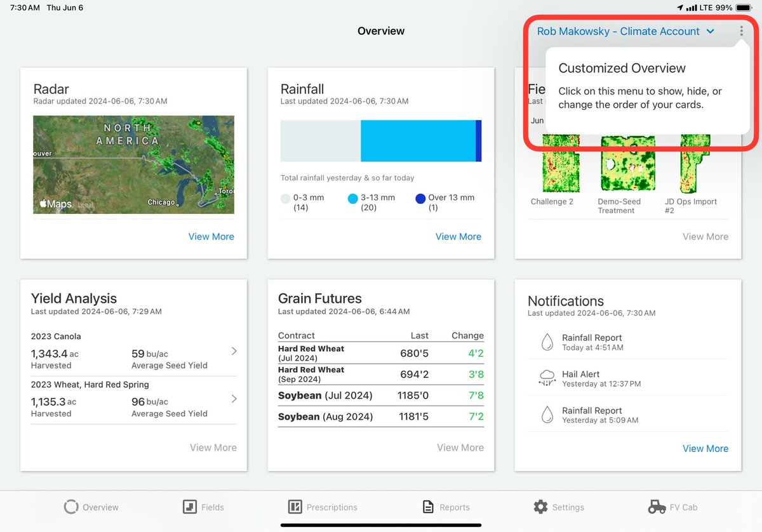Click the Grain Futures card title
Viewport: 762px width, 532px height.
click(320, 298)
